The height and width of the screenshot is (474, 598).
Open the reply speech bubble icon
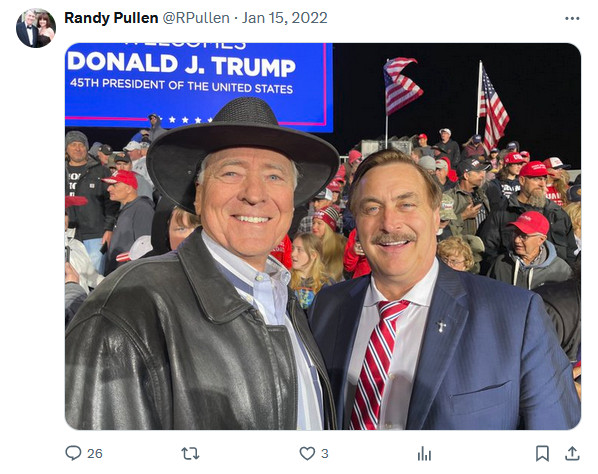(x=73, y=453)
